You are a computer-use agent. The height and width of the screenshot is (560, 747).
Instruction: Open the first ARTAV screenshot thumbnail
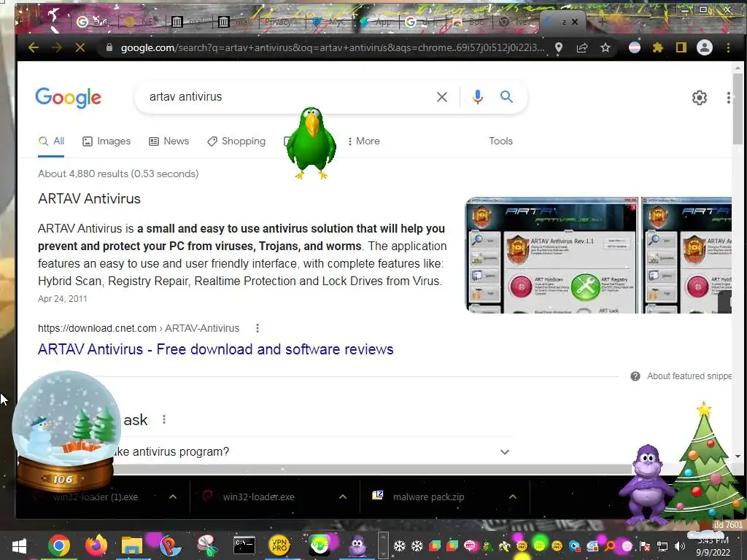coord(551,255)
